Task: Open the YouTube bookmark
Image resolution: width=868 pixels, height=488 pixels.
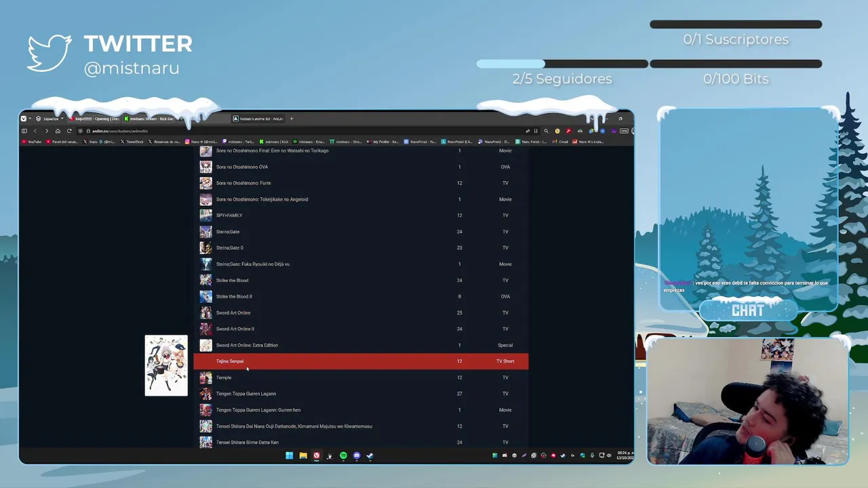Action: click(32, 142)
